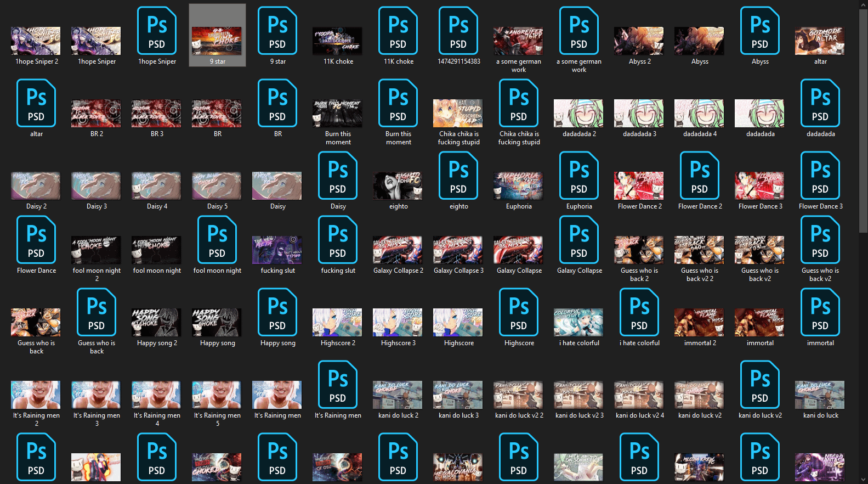Click the highlighted 9 star image thumbnail
Image resolution: width=868 pixels, height=484 pixels.
[x=217, y=41]
